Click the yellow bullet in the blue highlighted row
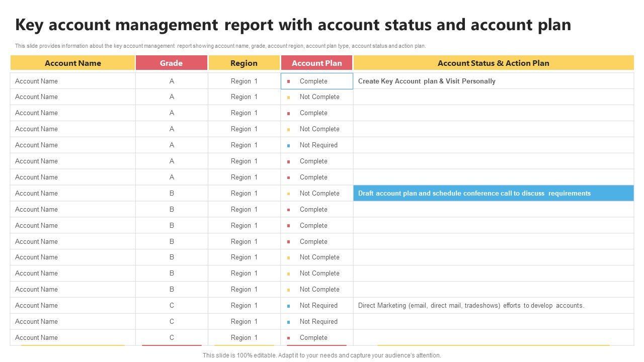 pyautogui.click(x=288, y=194)
